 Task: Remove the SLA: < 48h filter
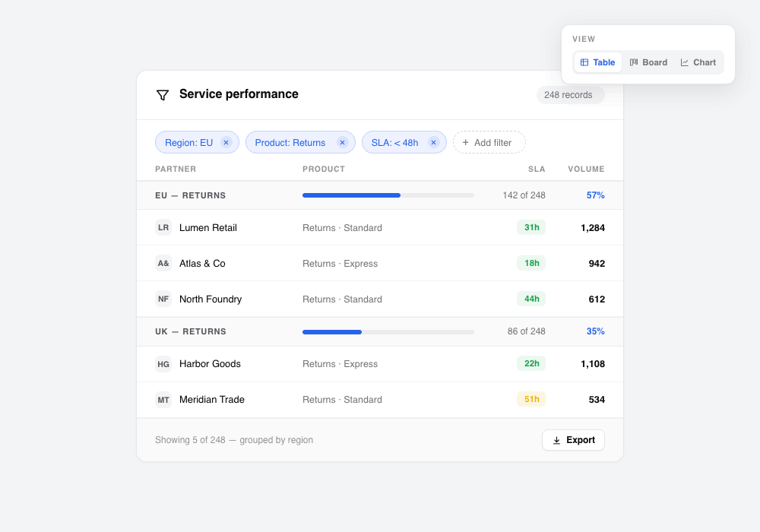[433, 142]
